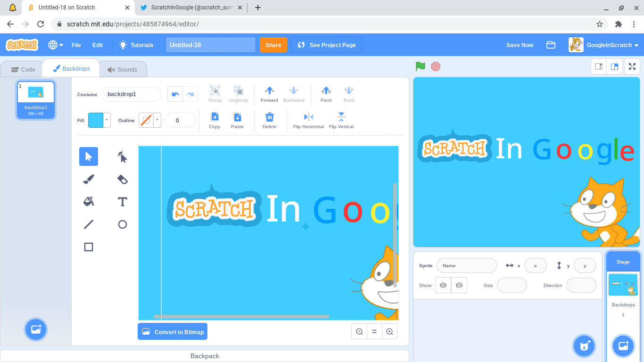Click Convert to Bitmap button
Image resolution: width=644 pixels, height=362 pixels.
click(173, 331)
